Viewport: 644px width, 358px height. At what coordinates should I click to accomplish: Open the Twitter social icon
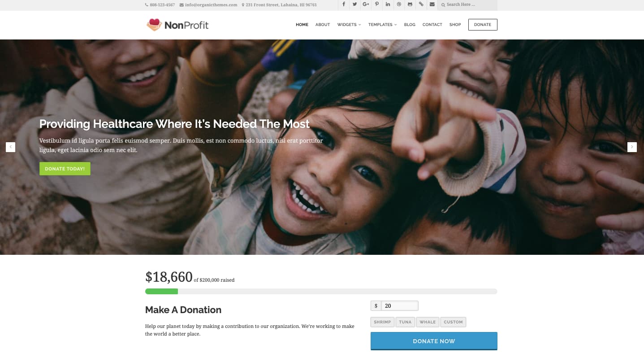[x=354, y=4]
